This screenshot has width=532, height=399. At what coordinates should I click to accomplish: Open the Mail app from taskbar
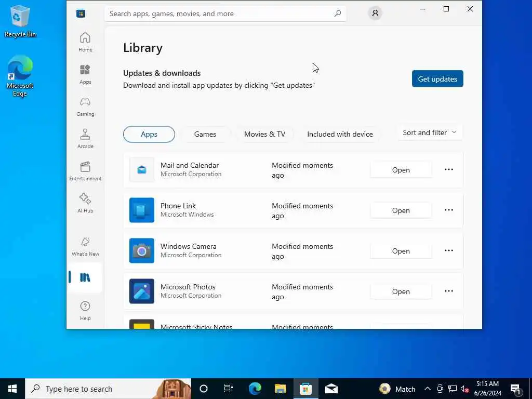(x=331, y=389)
